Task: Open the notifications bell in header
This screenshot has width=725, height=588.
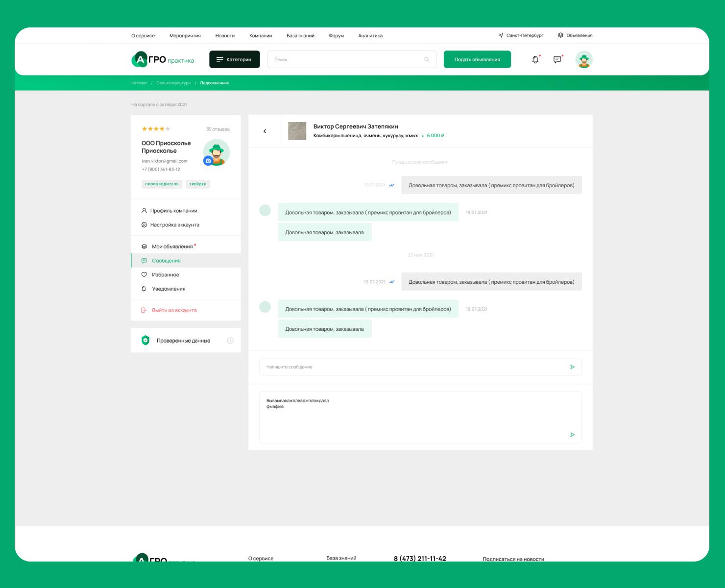Action: click(535, 59)
